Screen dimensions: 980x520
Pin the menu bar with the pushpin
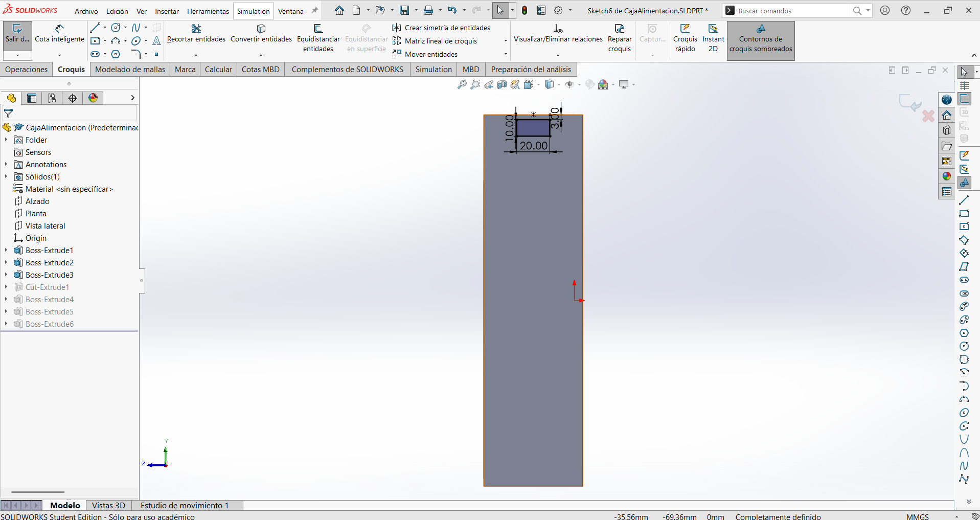click(315, 10)
